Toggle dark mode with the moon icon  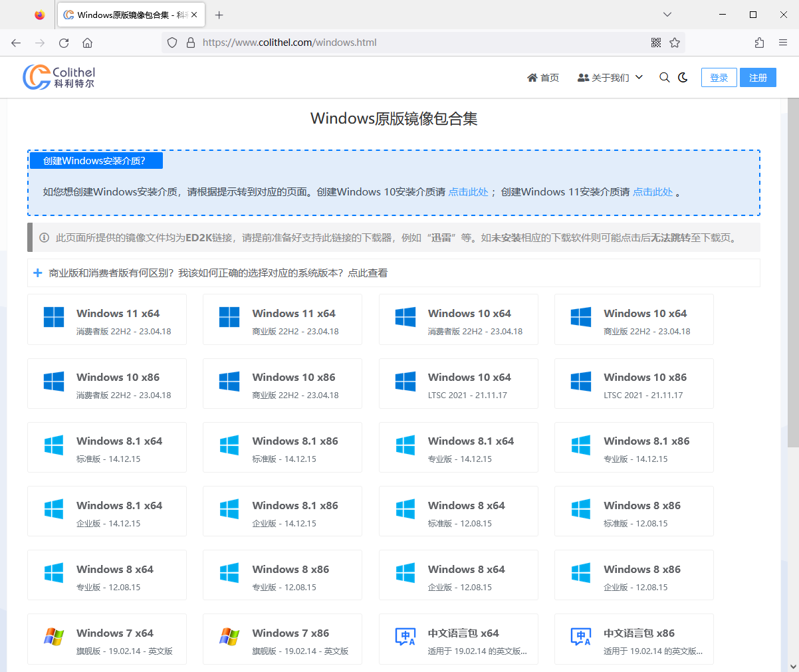tap(683, 78)
